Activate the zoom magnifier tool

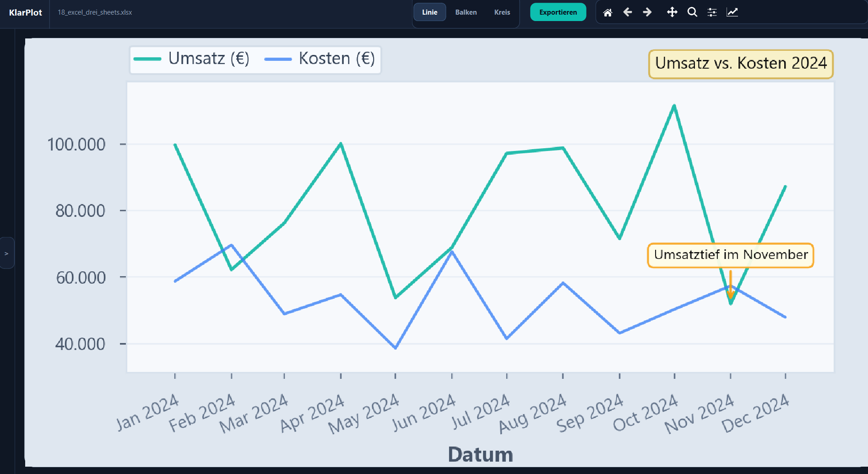click(x=692, y=12)
